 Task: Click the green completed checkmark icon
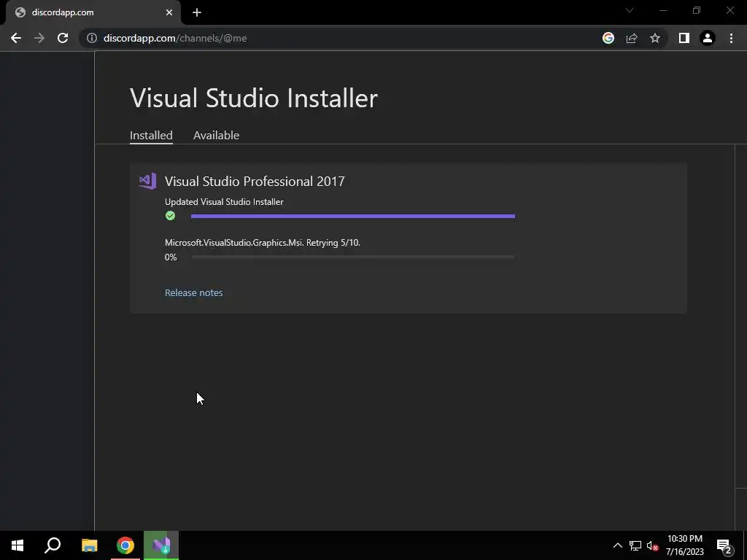170,216
